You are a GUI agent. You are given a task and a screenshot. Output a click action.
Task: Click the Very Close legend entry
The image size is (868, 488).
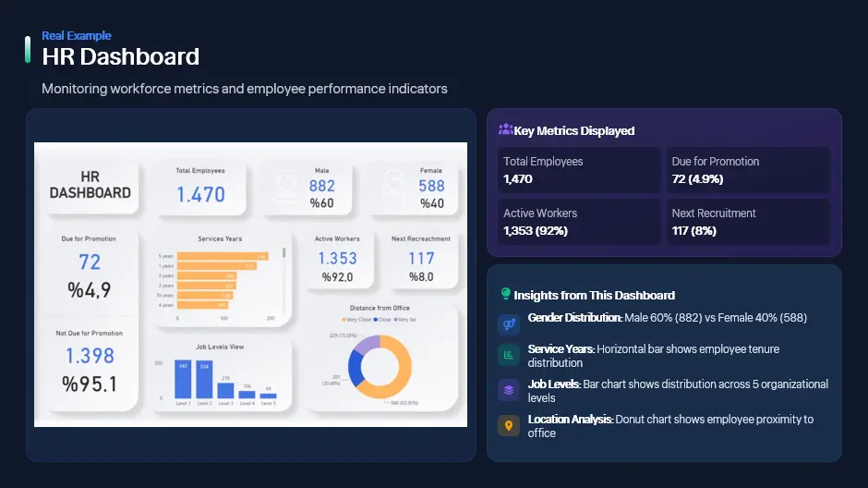pos(356,320)
